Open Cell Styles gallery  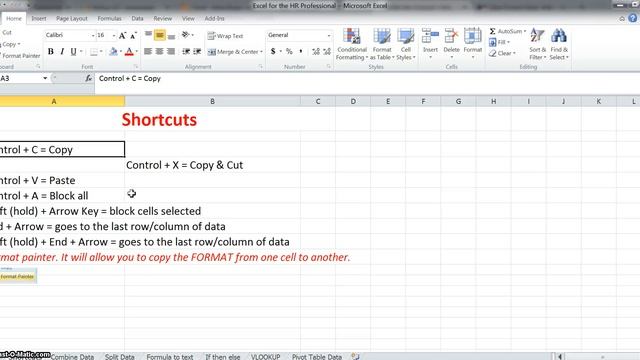[406, 44]
